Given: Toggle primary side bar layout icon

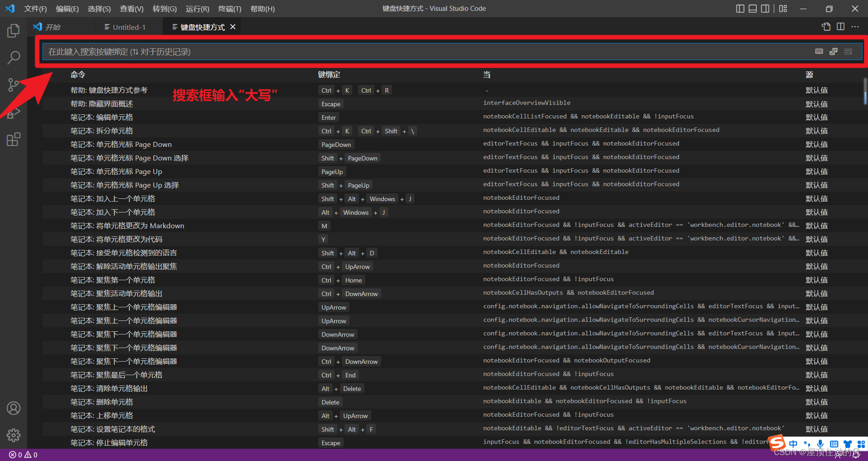Looking at the screenshot, I should pyautogui.click(x=740, y=9).
